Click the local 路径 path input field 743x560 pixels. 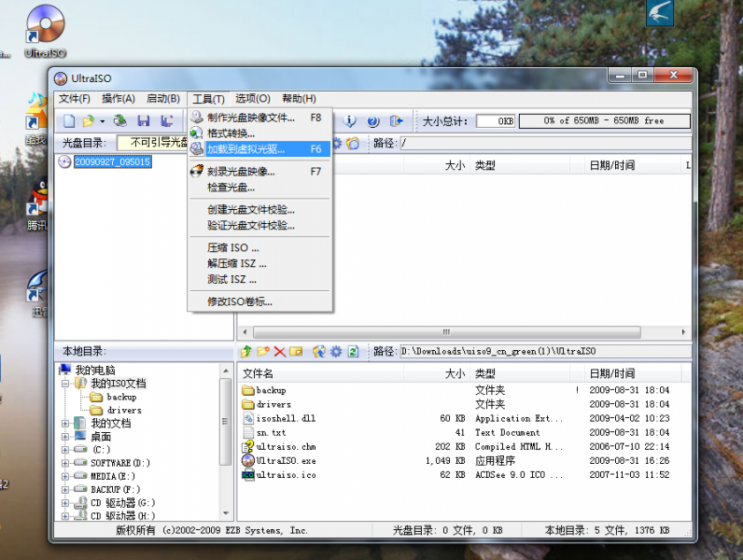click(545, 352)
